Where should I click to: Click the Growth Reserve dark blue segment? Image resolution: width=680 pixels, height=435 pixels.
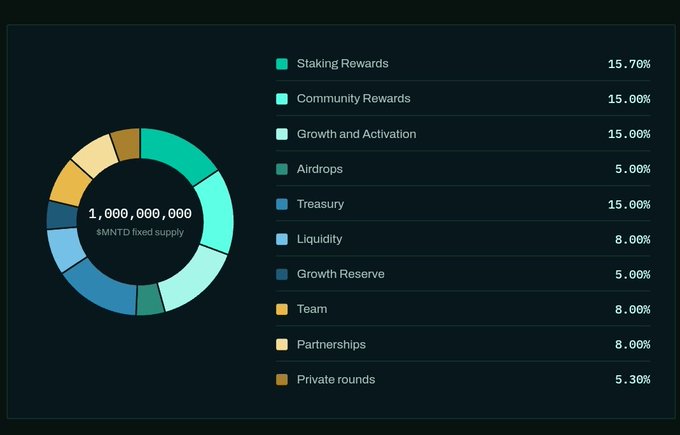pos(62,215)
